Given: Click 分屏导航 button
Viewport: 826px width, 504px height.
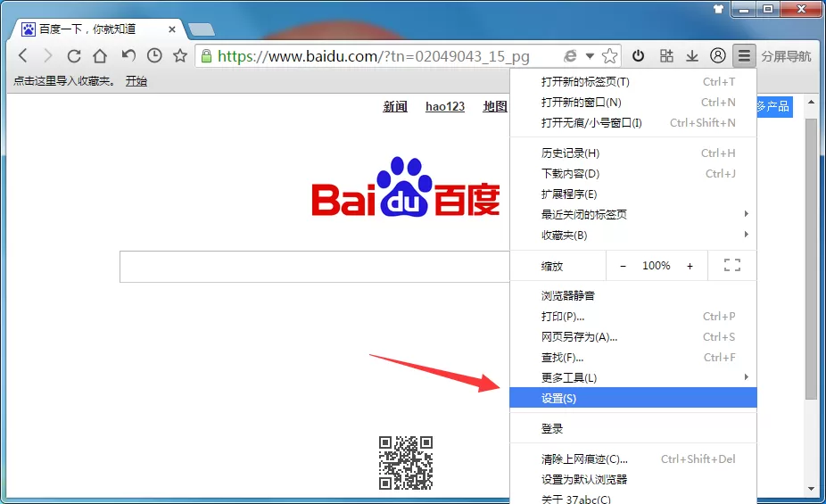Looking at the screenshot, I should [786, 56].
